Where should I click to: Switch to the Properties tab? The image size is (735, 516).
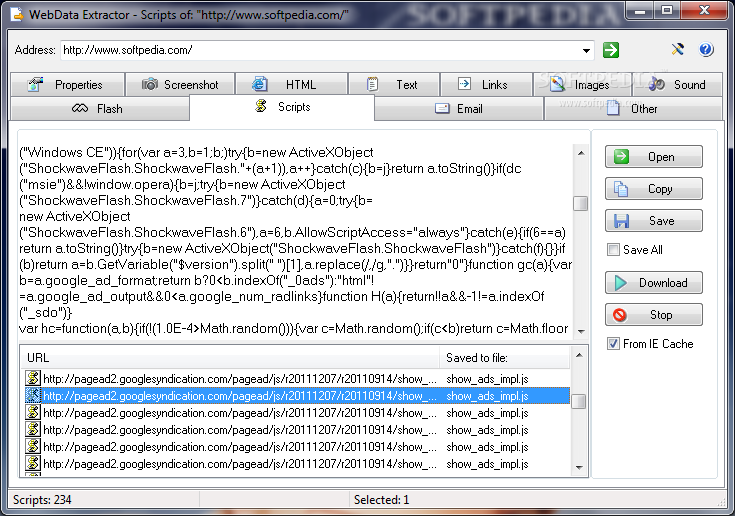tap(68, 84)
